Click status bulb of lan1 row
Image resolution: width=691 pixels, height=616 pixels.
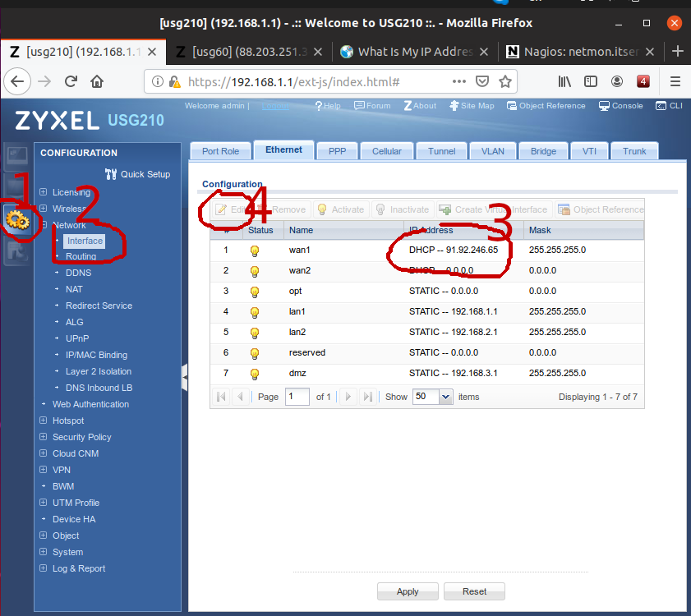tap(254, 312)
